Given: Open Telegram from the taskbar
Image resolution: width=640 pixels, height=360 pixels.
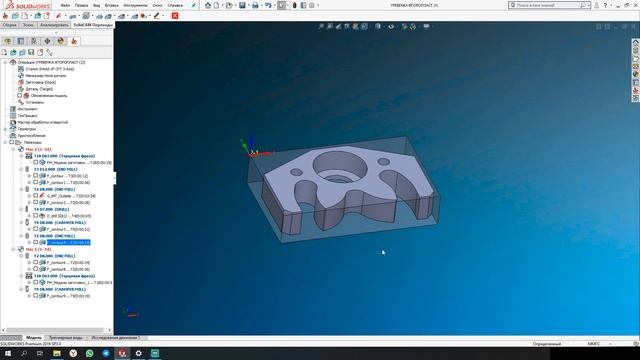Looking at the screenshot, I should click(106, 353).
